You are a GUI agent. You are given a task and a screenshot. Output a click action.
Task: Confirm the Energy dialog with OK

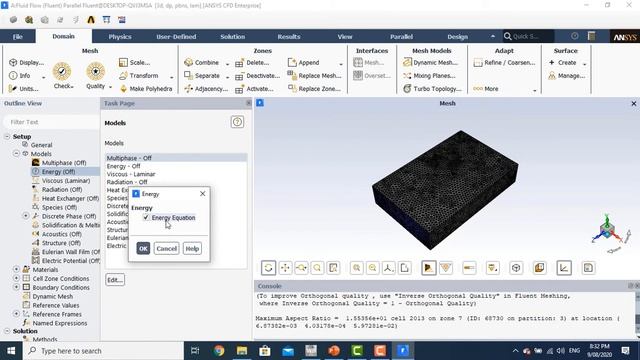[143, 248]
